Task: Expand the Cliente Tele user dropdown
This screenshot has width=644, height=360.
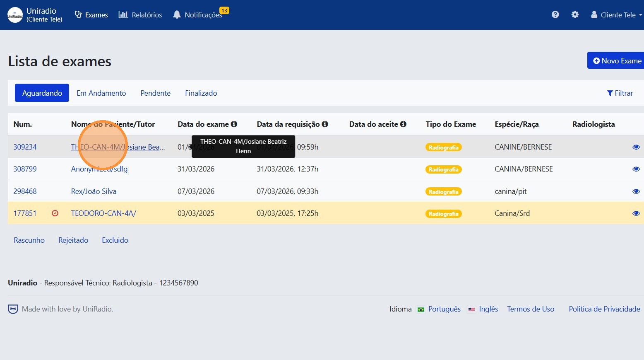Action: (616, 15)
